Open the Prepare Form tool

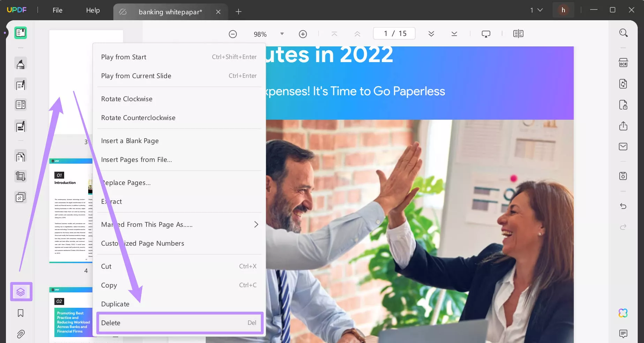point(21,105)
